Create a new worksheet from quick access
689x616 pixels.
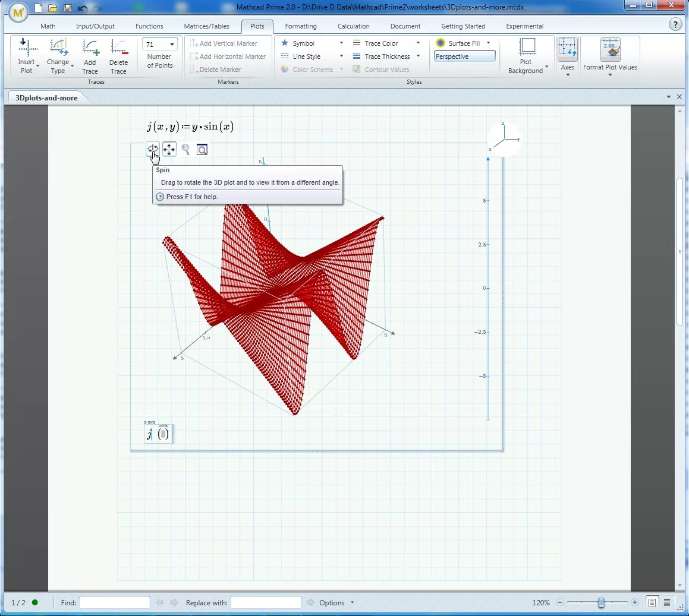(39, 8)
